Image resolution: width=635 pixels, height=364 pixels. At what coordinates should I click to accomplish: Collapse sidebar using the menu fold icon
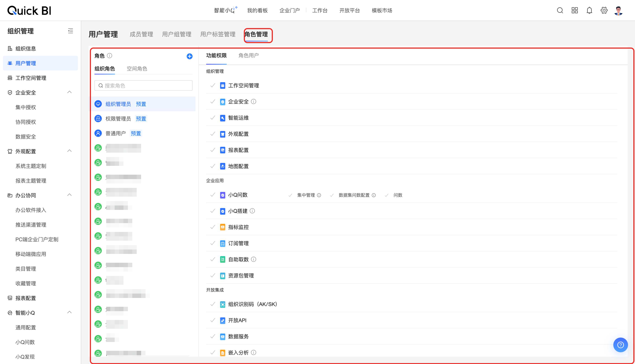(x=71, y=31)
